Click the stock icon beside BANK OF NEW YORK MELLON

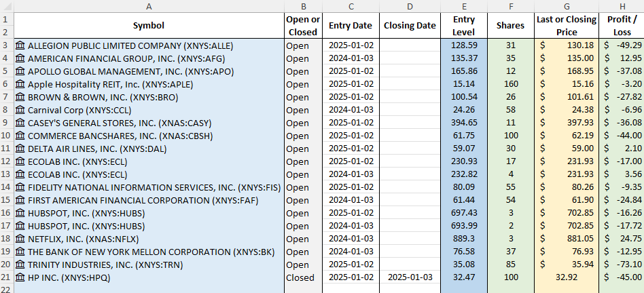point(20,252)
